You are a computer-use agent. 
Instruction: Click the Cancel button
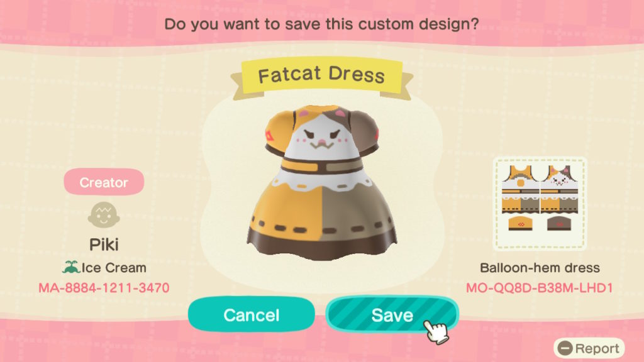point(252,315)
